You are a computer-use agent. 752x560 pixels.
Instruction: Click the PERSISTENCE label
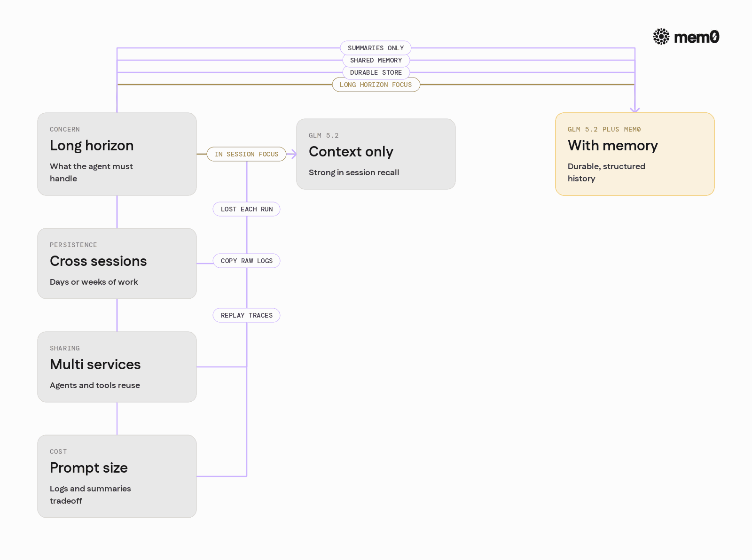pos(73,245)
